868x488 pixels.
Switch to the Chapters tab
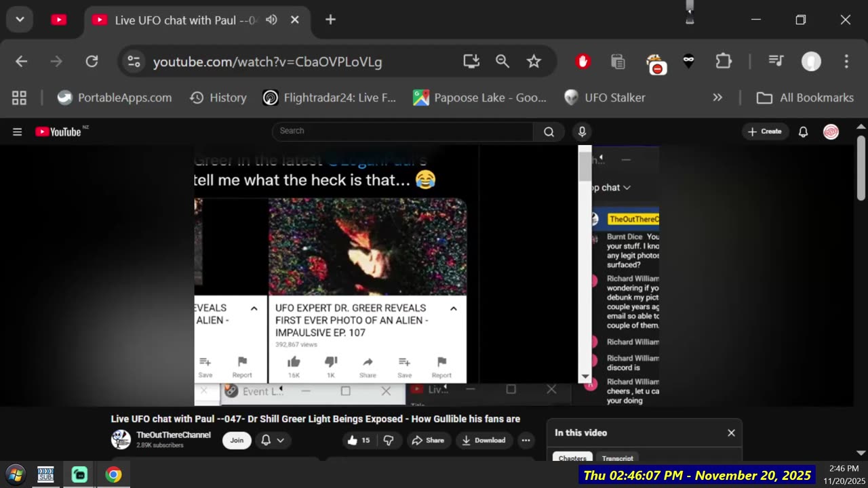[572, 457]
